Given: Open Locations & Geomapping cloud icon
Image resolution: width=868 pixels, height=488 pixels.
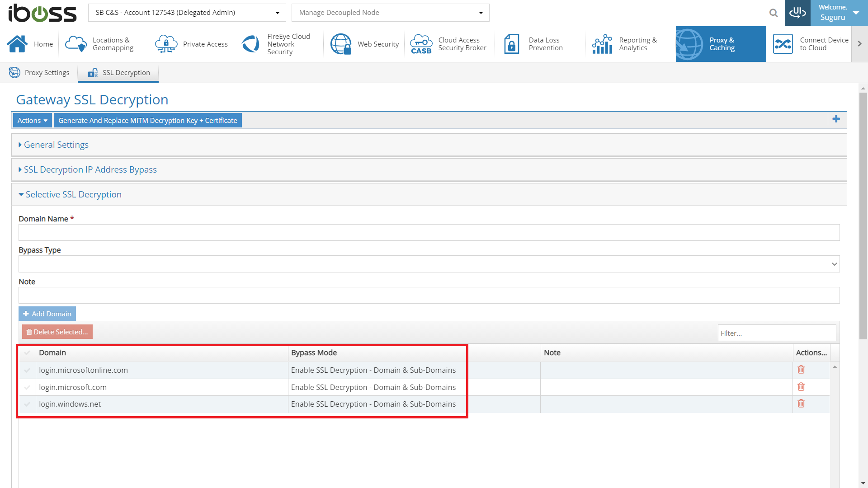Looking at the screenshot, I should click(76, 44).
